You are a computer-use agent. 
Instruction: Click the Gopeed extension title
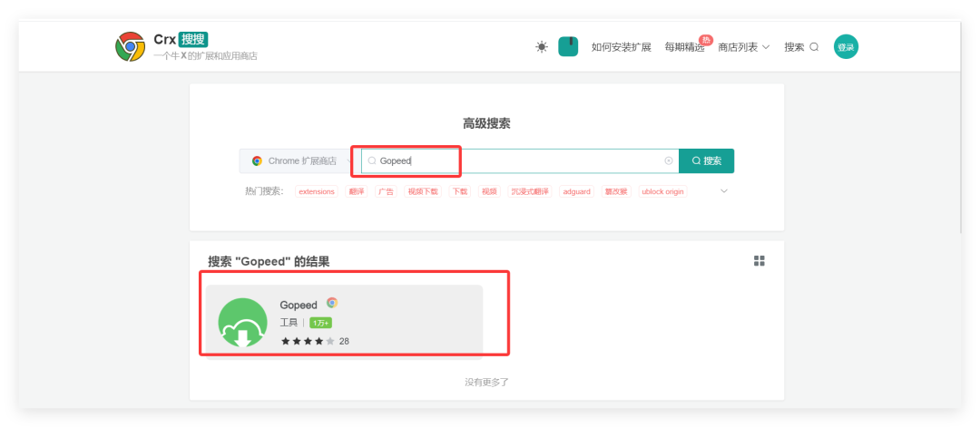click(299, 305)
